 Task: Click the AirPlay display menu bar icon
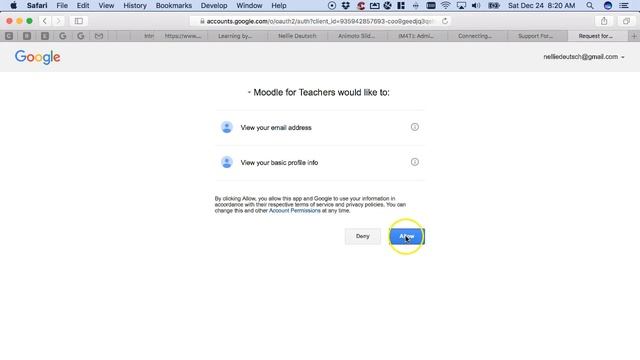461,5
